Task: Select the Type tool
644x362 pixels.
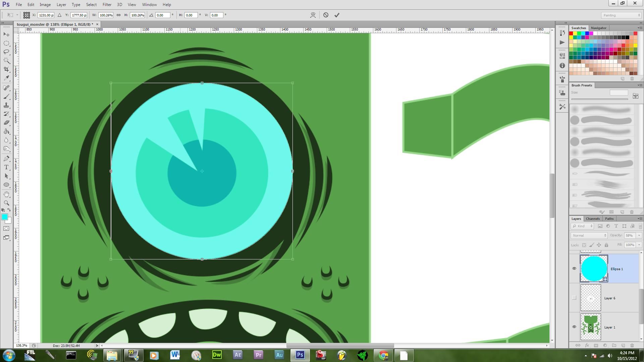Action: [x=6, y=167]
